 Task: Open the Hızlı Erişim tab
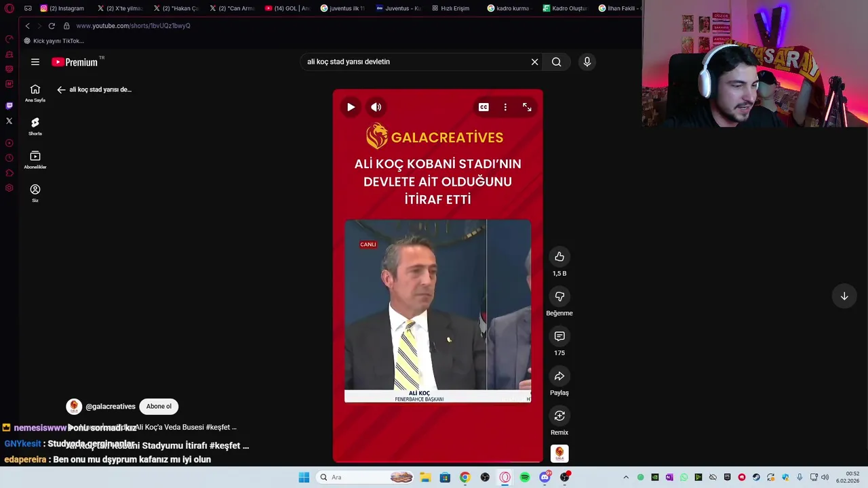[x=452, y=8]
